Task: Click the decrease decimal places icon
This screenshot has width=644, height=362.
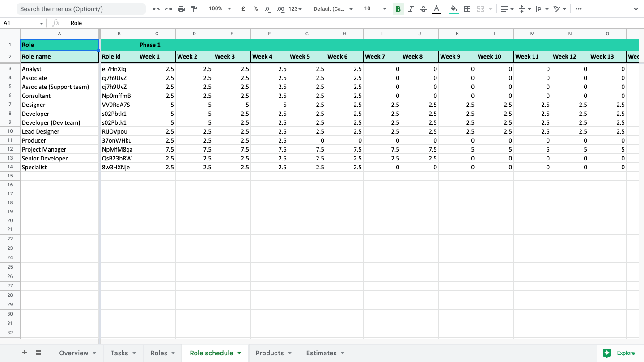Action: pos(267,9)
